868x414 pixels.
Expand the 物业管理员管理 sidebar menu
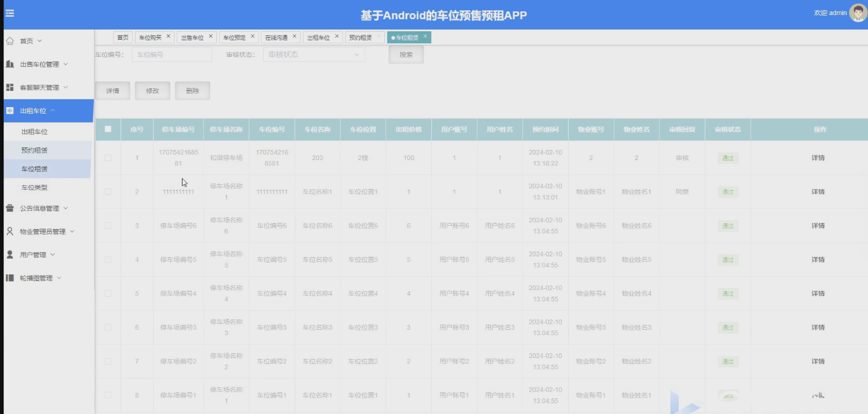click(x=72, y=232)
